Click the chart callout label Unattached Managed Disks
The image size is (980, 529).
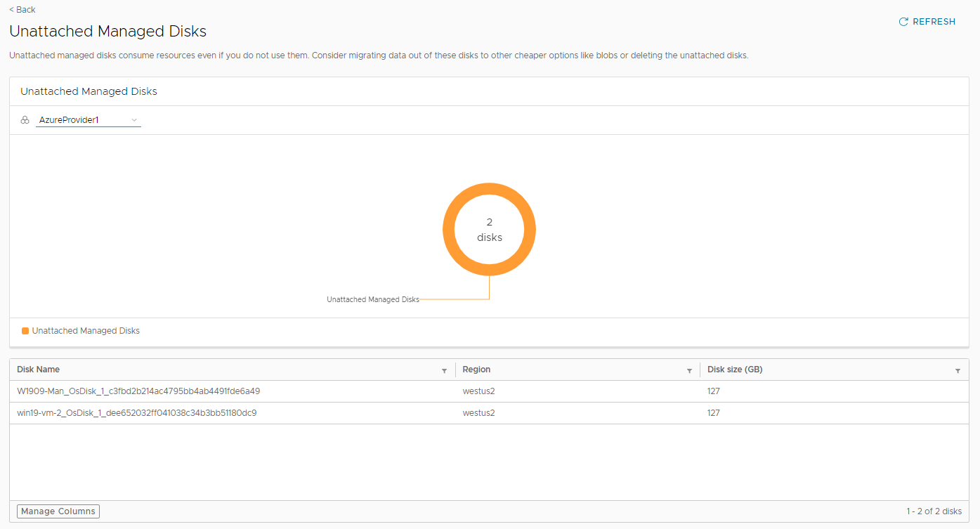(x=373, y=299)
